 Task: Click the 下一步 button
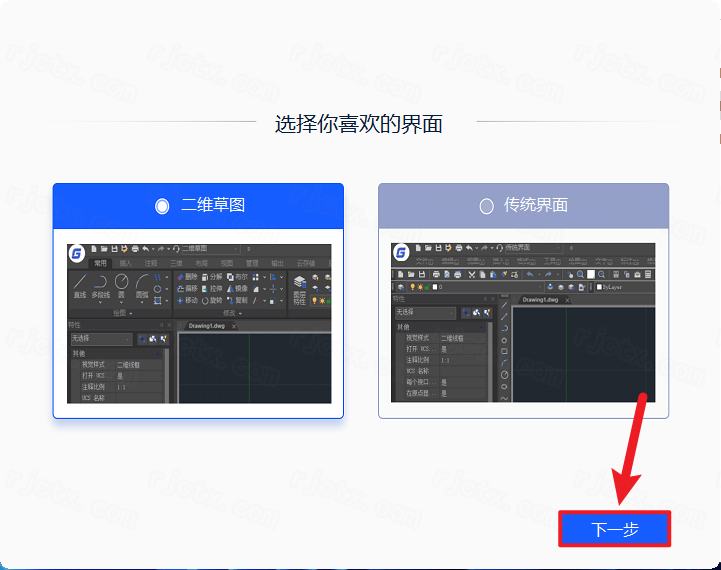pyautogui.click(x=614, y=529)
